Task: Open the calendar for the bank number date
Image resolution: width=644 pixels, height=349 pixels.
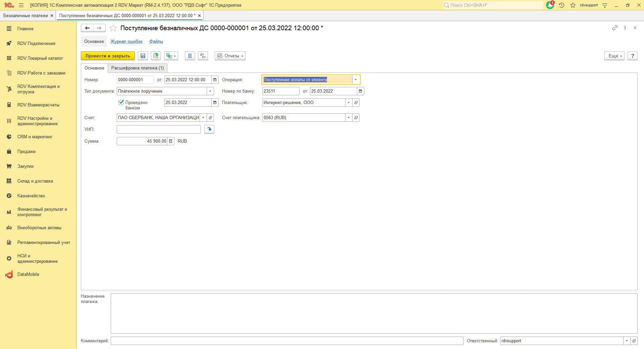Action: pos(361,91)
